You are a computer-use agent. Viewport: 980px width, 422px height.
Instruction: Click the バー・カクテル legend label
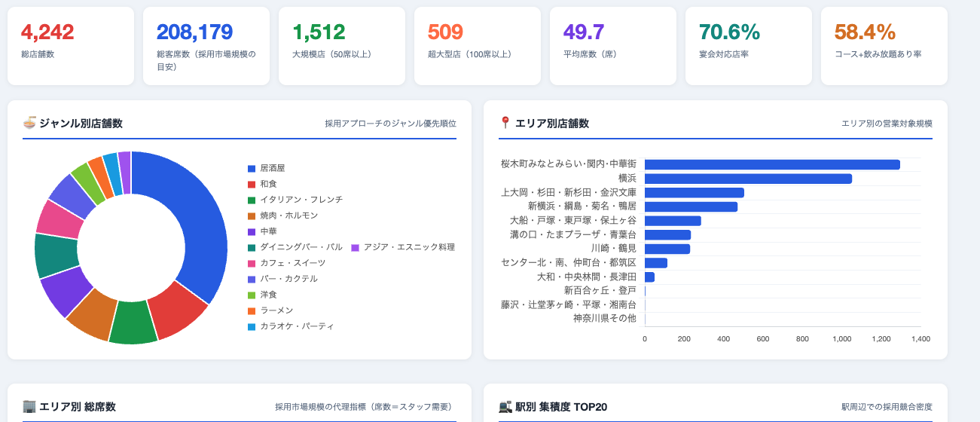pos(289,279)
